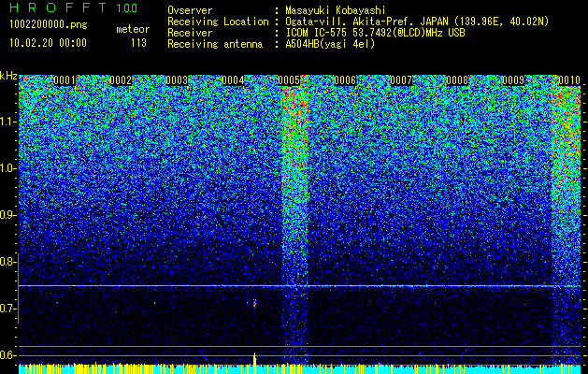Click the 0.9 frequency axis label
This screenshot has height=374, width=588.
7,215
